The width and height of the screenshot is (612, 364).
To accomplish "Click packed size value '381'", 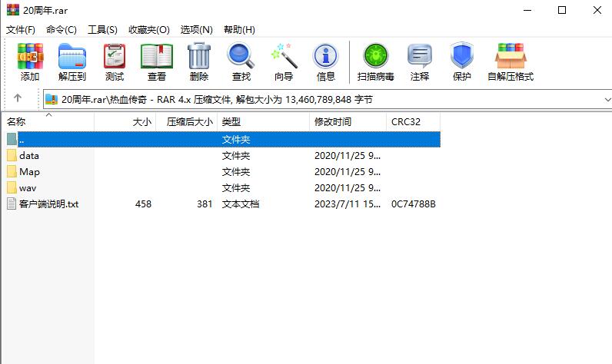I will pos(205,204).
